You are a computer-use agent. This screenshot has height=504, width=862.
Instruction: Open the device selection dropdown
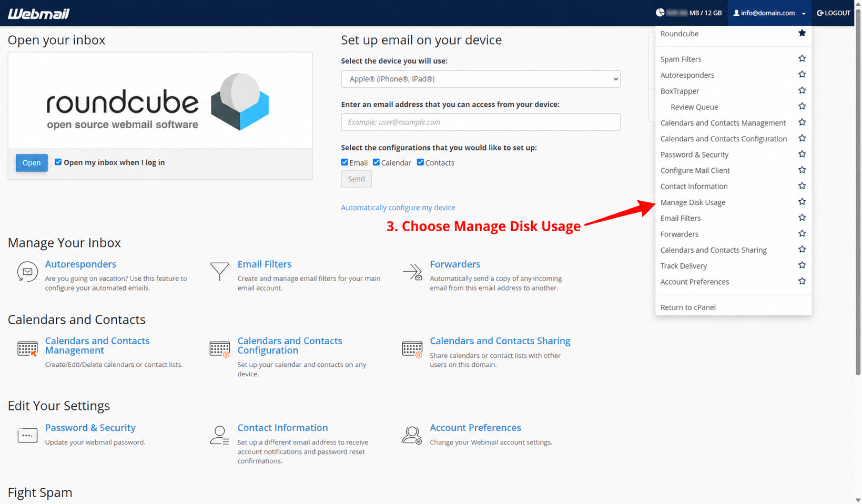pos(481,79)
